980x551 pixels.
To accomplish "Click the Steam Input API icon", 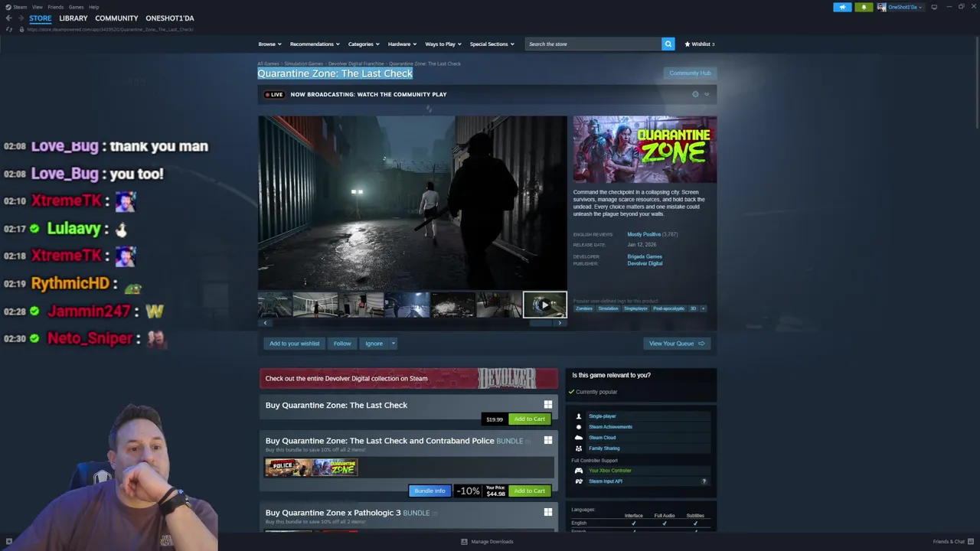I will (579, 481).
